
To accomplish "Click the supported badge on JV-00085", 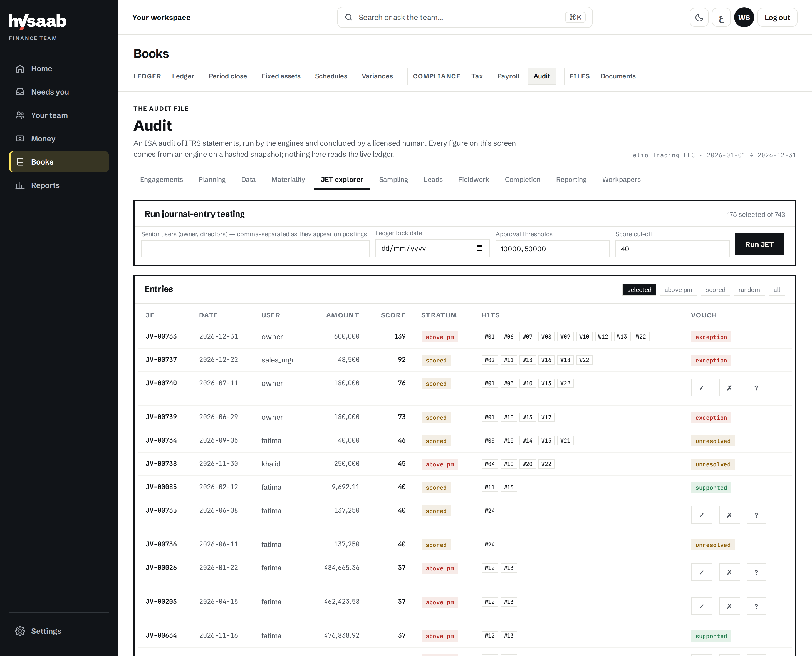I will coord(711,488).
